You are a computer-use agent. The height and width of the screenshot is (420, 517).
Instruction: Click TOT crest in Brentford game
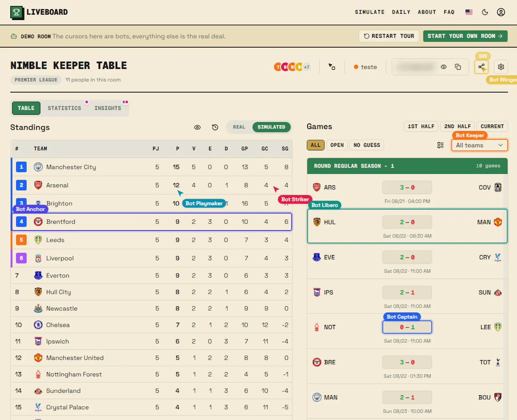tap(498, 362)
